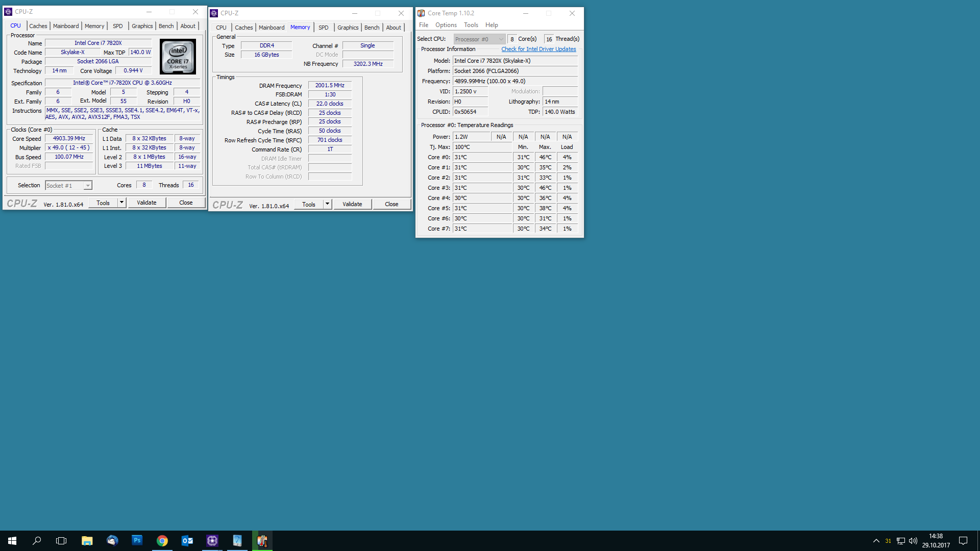Open Photoshop from the taskbar
Viewport: 980px width, 551px height.
pyautogui.click(x=137, y=541)
